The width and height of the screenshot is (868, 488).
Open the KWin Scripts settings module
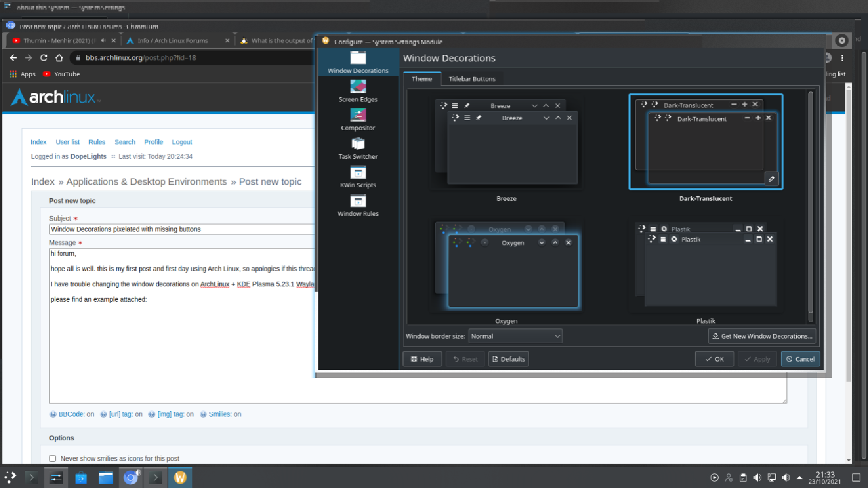pyautogui.click(x=358, y=177)
